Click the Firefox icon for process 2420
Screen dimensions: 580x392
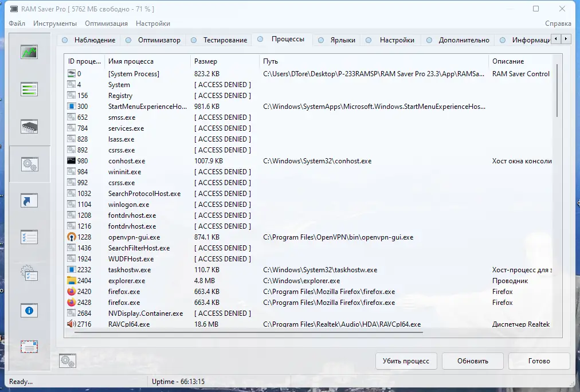[72, 291]
